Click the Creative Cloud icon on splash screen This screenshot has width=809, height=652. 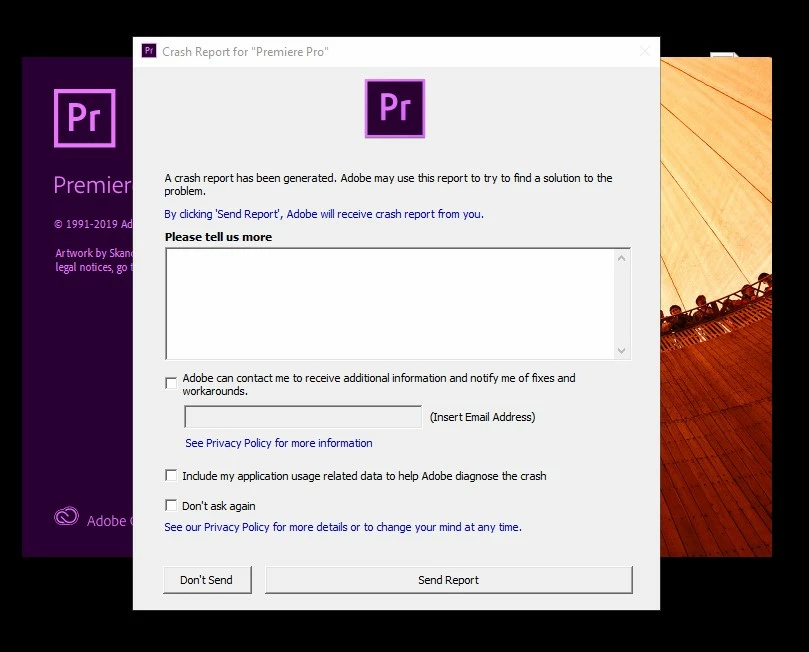point(67,516)
